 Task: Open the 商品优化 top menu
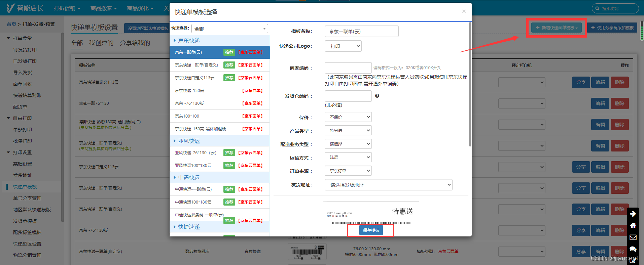point(140,8)
